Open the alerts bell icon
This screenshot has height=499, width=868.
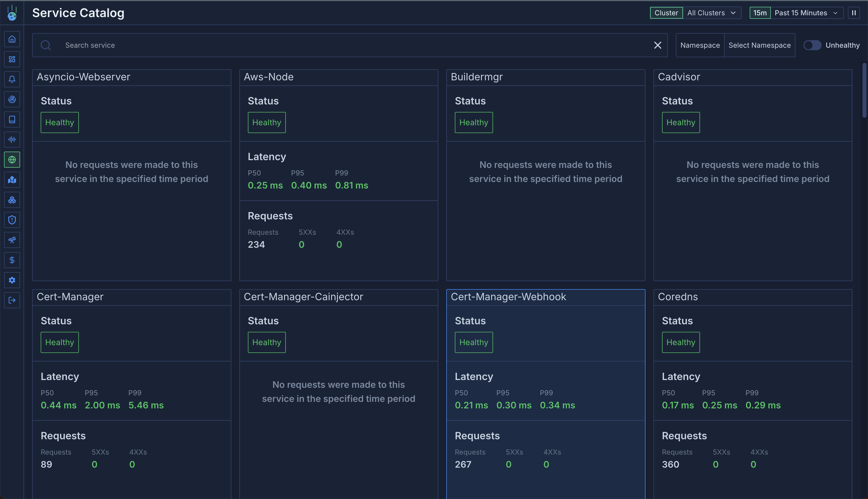tap(12, 79)
